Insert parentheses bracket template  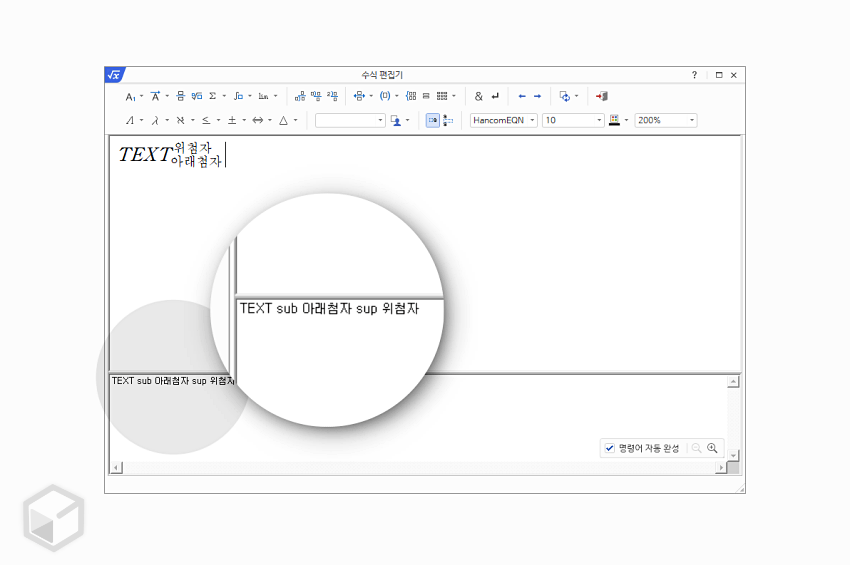click(385, 96)
